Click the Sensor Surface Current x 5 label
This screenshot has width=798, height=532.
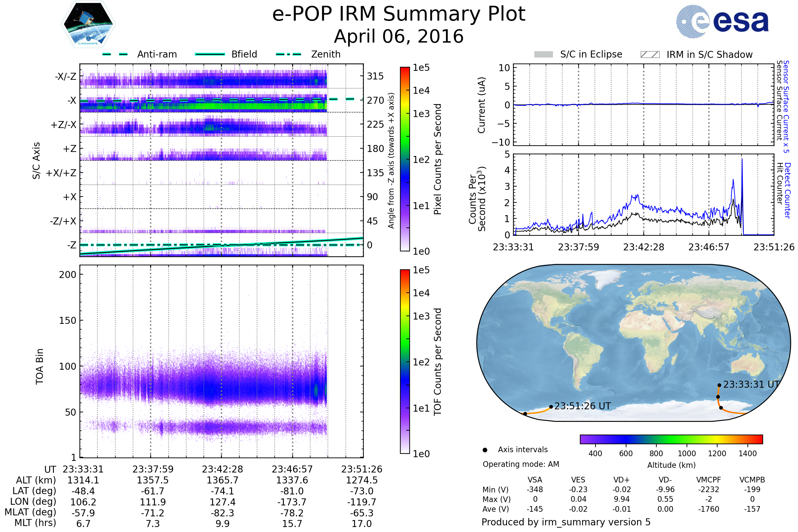click(786, 106)
